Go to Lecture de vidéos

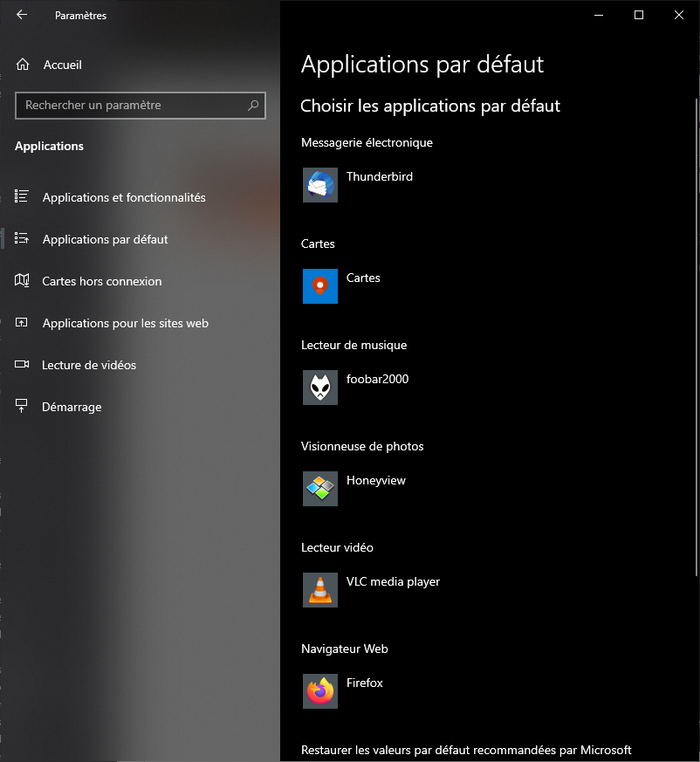click(89, 365)
